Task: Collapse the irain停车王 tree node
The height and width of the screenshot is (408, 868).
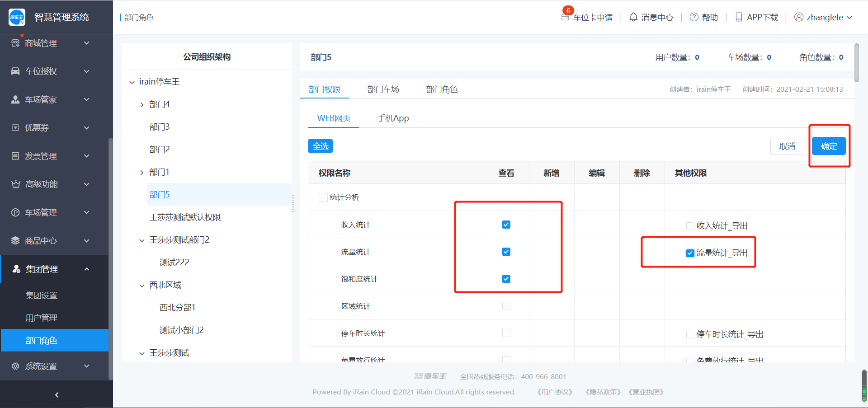Action: tap(132, 82)
